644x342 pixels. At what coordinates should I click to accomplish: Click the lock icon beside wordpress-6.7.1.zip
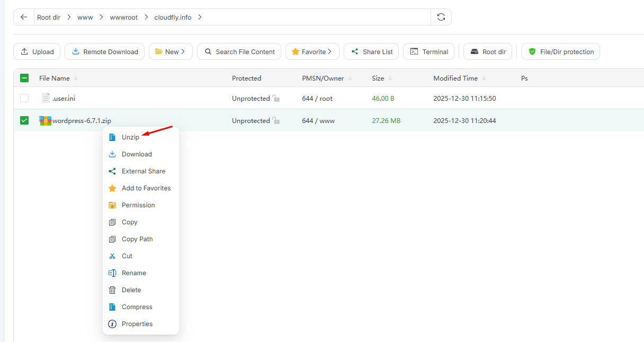(x=276, y=121)
